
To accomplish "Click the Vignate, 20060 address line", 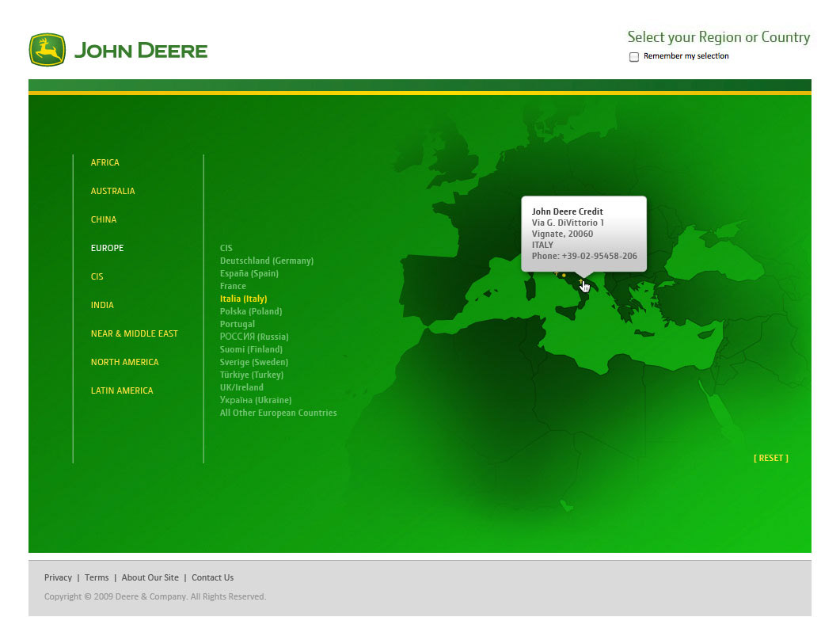I will [562, 234].
